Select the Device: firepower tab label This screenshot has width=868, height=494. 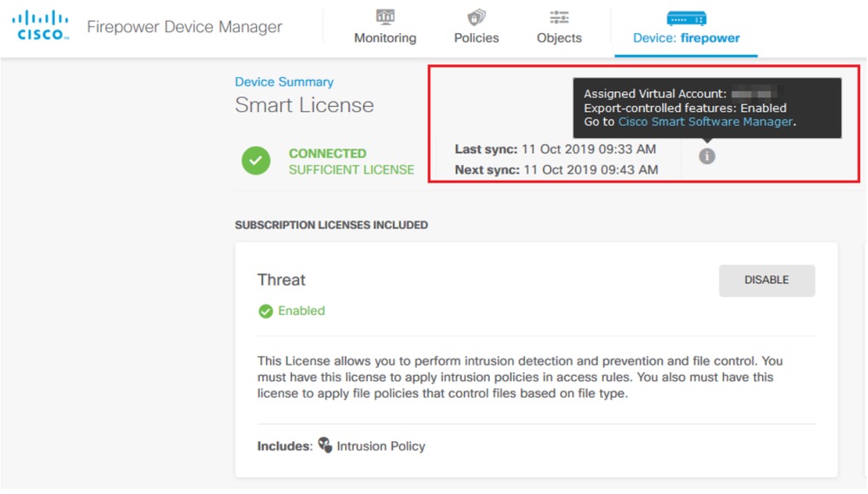pyautogui.click(x=686, y=38)
